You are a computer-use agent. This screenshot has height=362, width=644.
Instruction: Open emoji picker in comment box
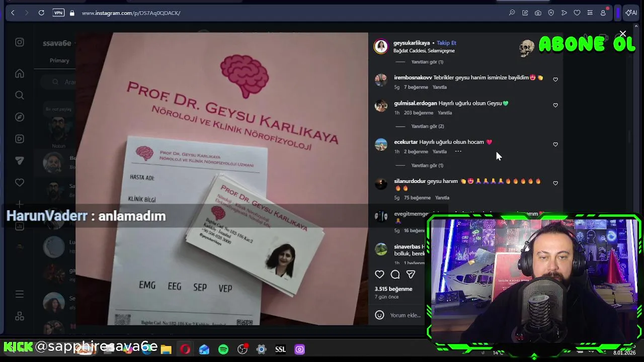pyautogui.click(x=379, y=315)
